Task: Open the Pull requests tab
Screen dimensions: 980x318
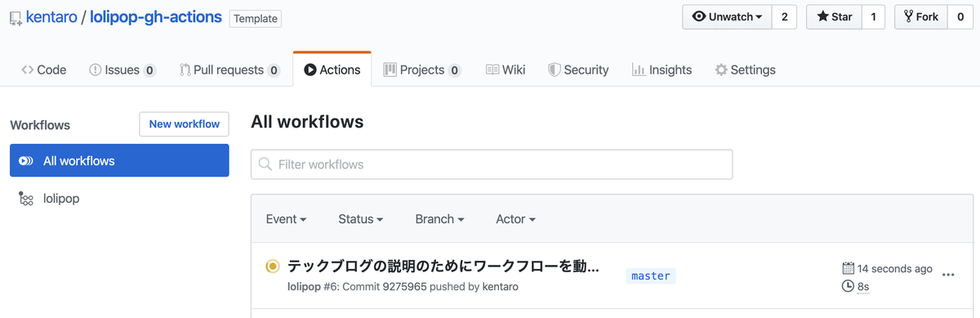Action: (x=229, y=69)
